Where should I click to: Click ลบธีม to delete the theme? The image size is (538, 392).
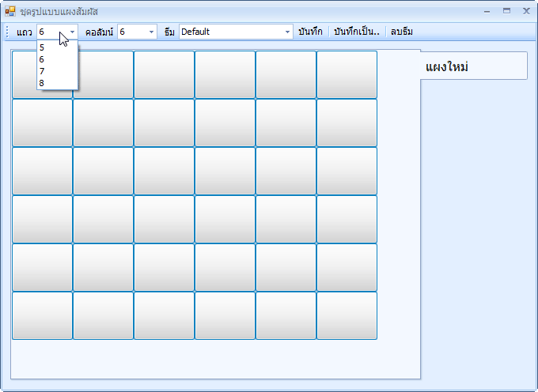point(401,32)
